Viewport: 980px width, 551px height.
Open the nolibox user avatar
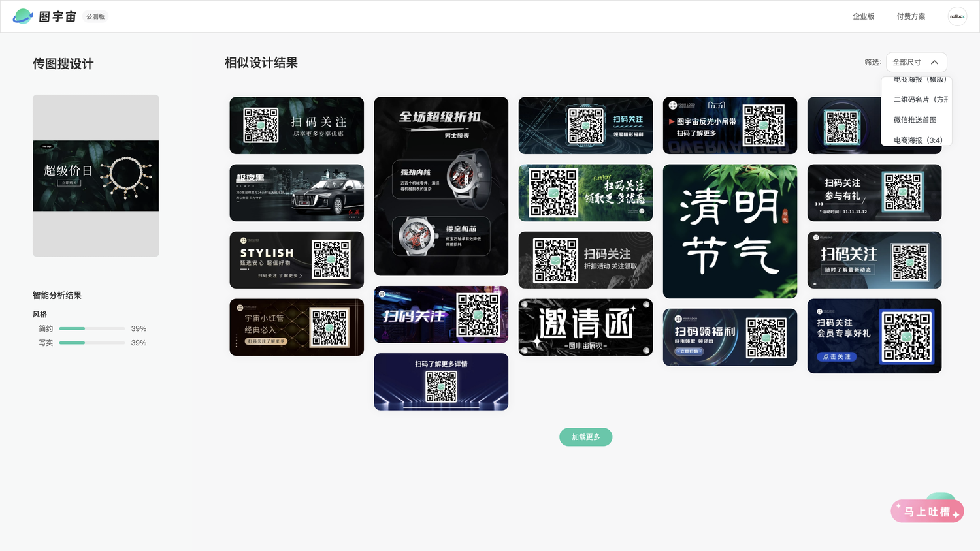click(x=957, y=16)
